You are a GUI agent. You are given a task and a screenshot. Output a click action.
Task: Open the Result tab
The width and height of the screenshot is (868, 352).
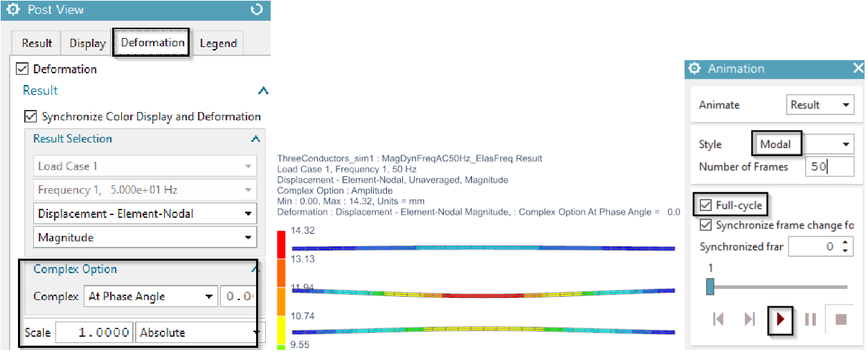37,43
